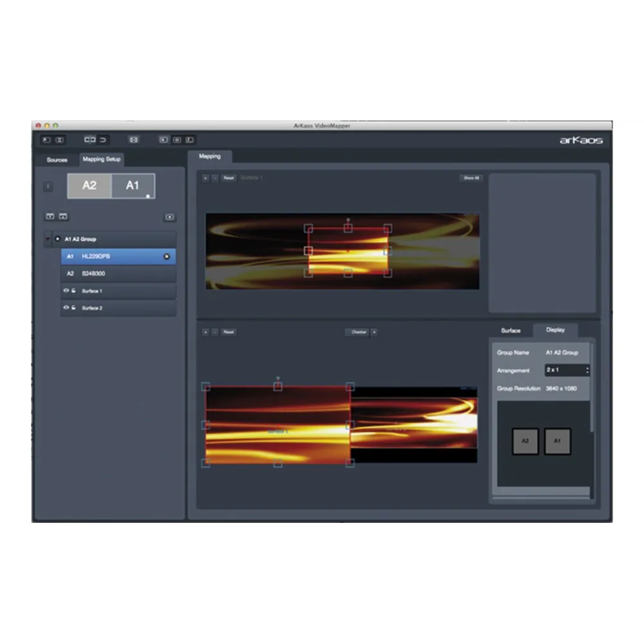Click the fullscreen output icon in top toolbar
Screen dimensions: 644x644
(133, 140)
